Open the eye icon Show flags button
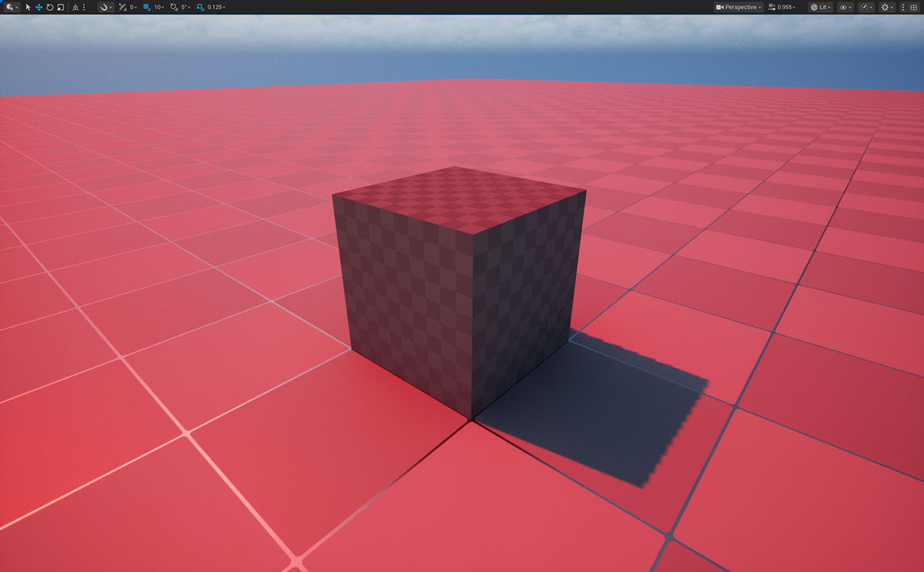The width and height of the screenshot is (924, 572). tap(845, 7)
